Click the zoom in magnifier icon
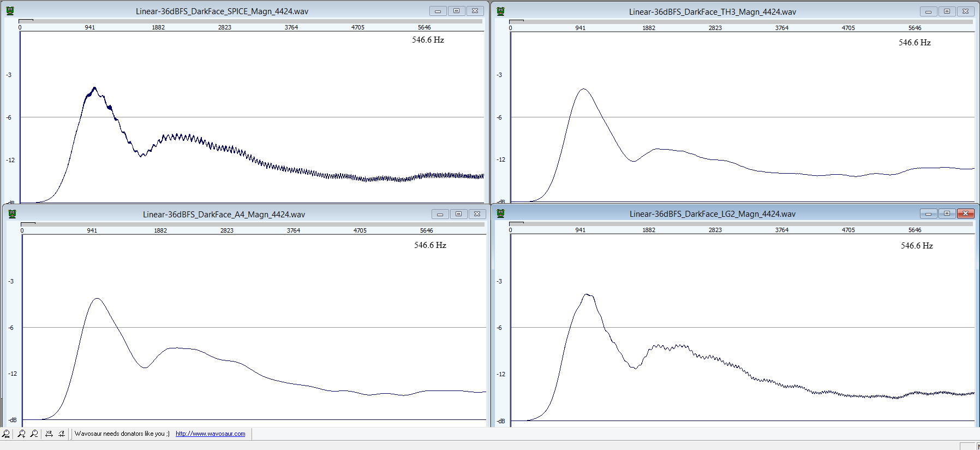The image size is (980, 450). pyautogui.click(x=21, y=434)
